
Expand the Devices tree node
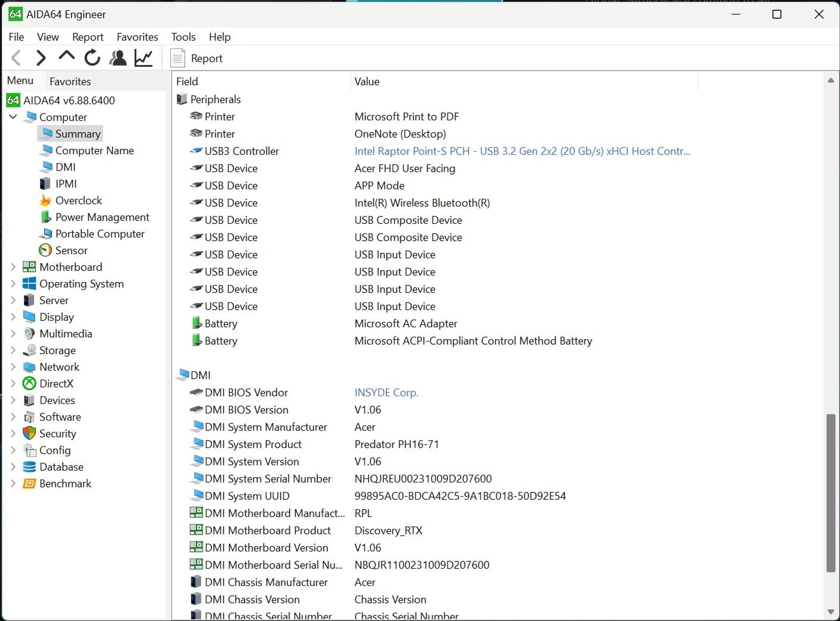13,400
